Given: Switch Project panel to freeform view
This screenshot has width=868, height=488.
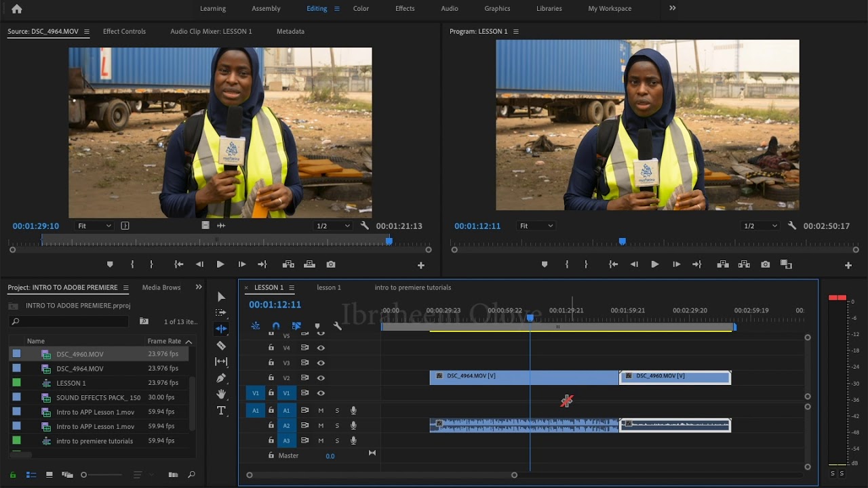Looking at the screenshot, I should click(x=67, y=475).
